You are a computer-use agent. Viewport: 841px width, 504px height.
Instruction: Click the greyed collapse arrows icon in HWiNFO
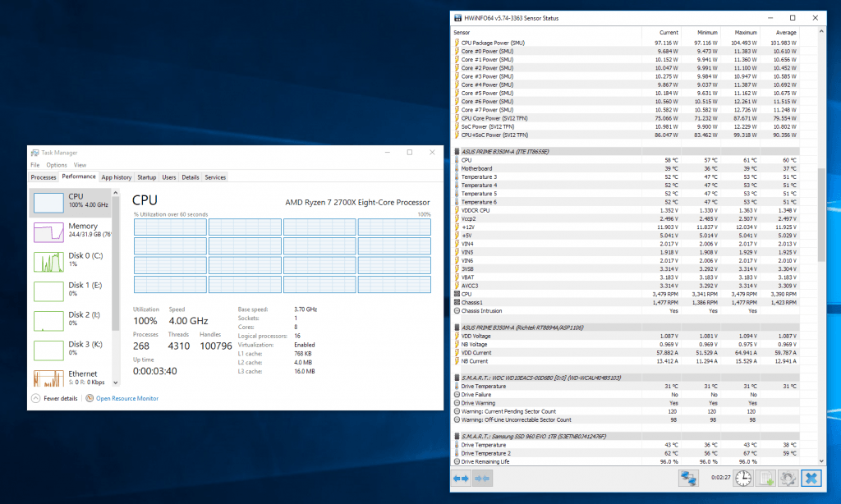(482, 479)
